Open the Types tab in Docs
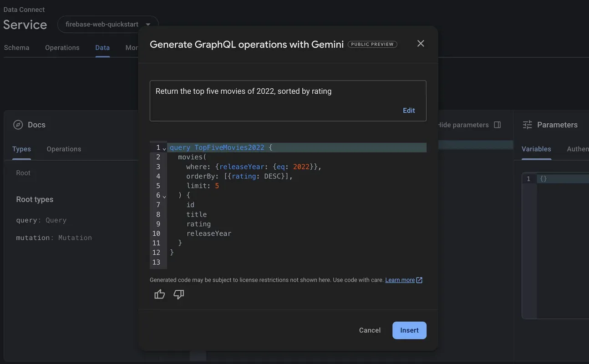Viewport: 589px width, 364px height. [x=21, y=149]
